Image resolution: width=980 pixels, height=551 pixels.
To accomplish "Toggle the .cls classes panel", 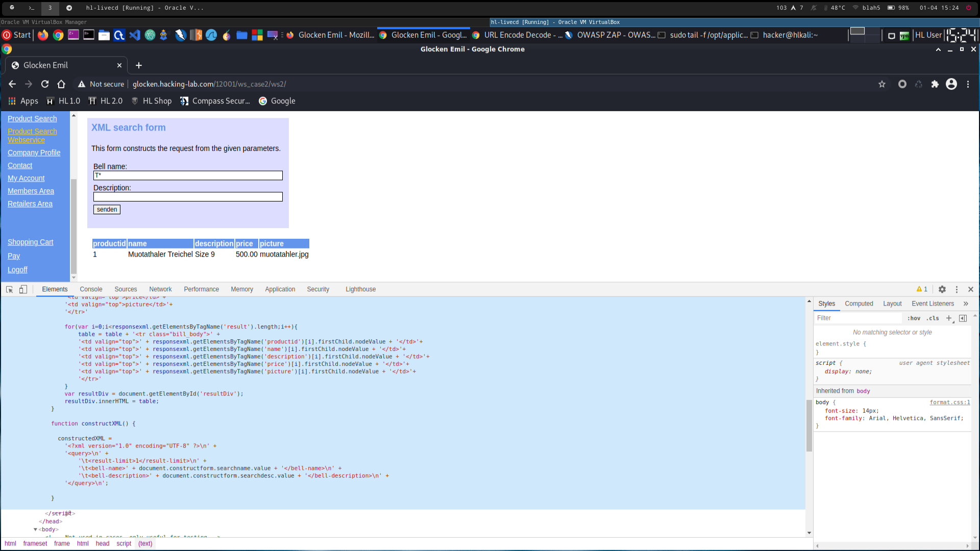I will tap(933, 318).
